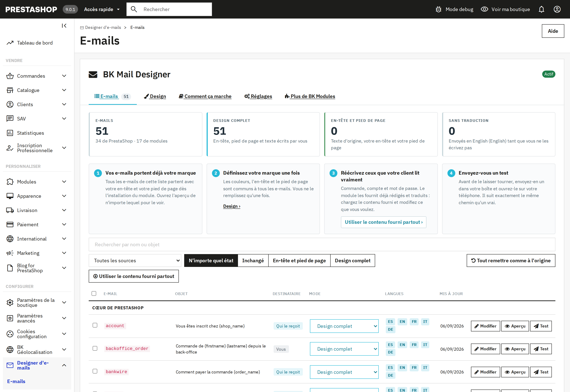The height and width of the screenshot is (392, 570).
Task: Filter by En-tête et pied de page state
Action: pos(299,261)
